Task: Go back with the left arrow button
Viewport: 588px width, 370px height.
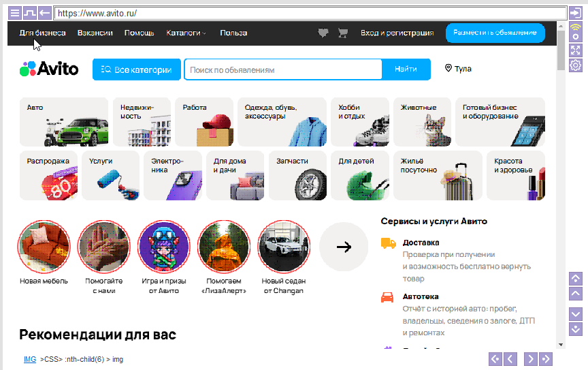Action: point(45,13)
